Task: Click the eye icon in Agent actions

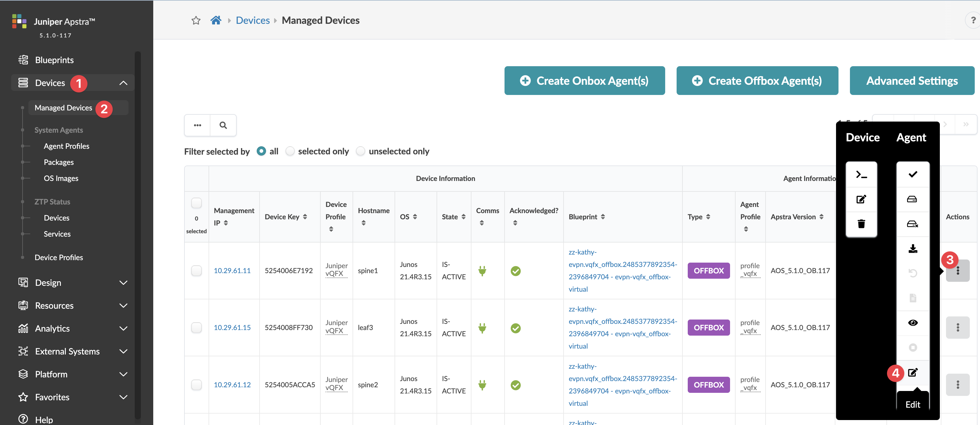Action: tap(912, 323)
